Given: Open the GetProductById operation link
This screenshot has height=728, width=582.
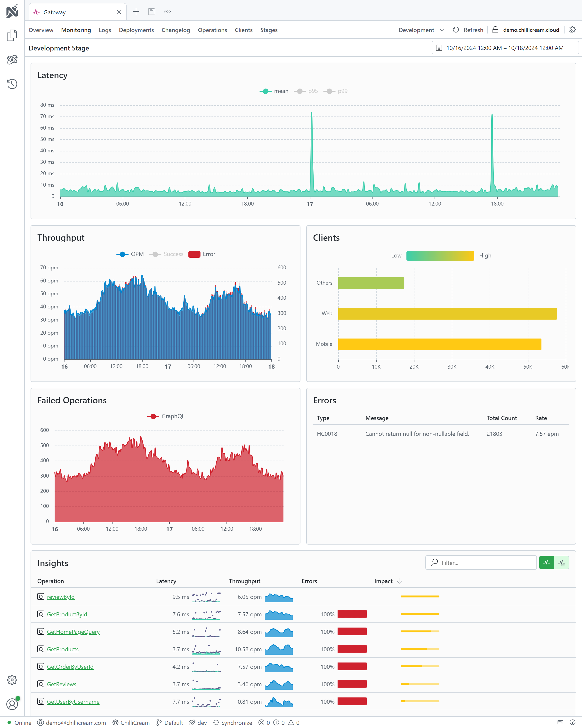Looking at the screenshot, I should click(67, 614).
